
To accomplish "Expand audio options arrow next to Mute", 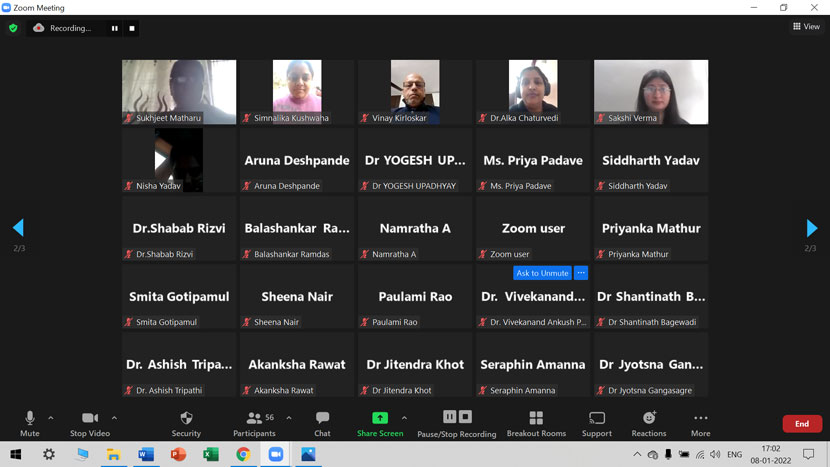I will pos(51,418).
